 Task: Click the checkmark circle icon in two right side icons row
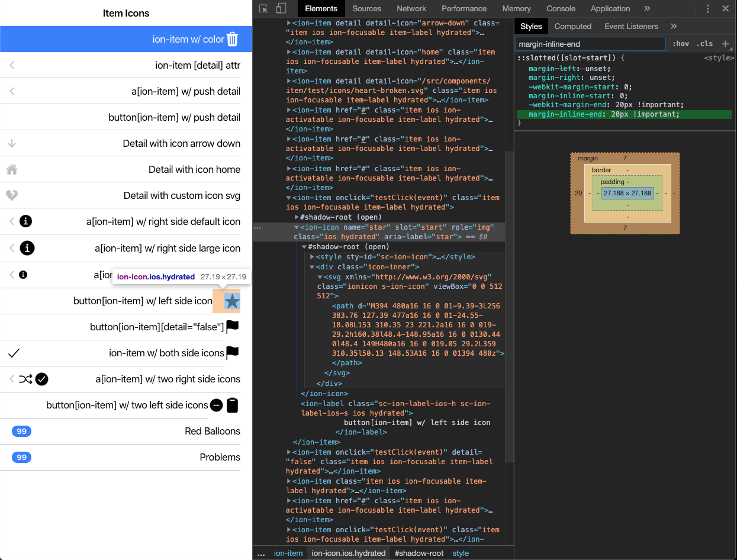[x=41, y=379]
